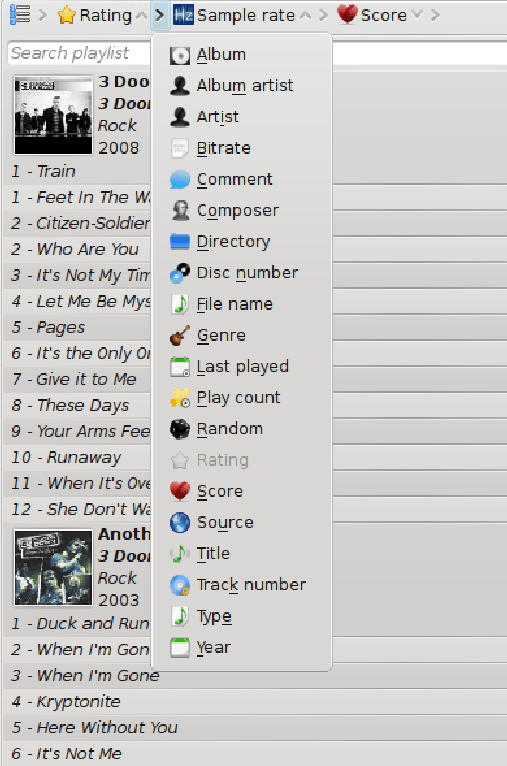Click the Genre guitar icon
Screen dimensions: 507x766
180,336
